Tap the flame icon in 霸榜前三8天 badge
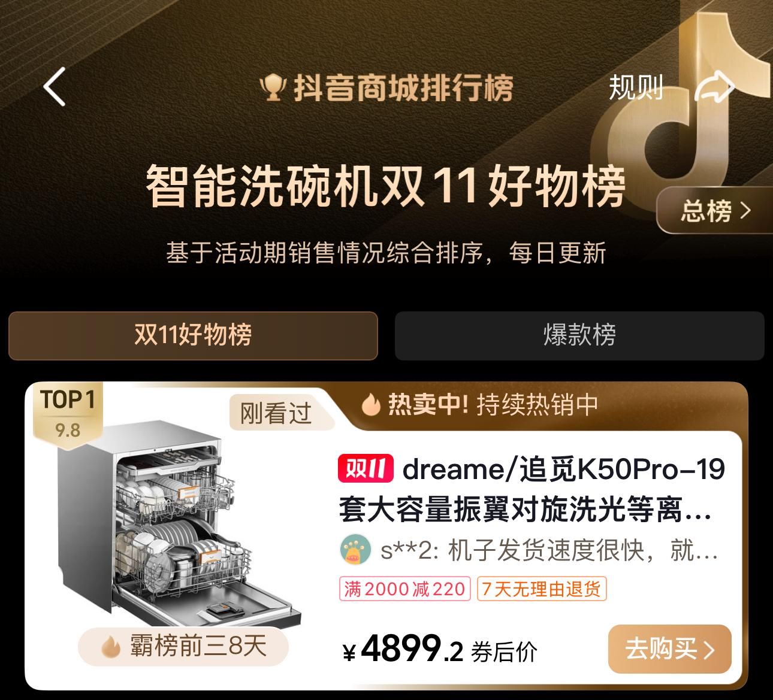Screen dimensions: 773x700 111,647
